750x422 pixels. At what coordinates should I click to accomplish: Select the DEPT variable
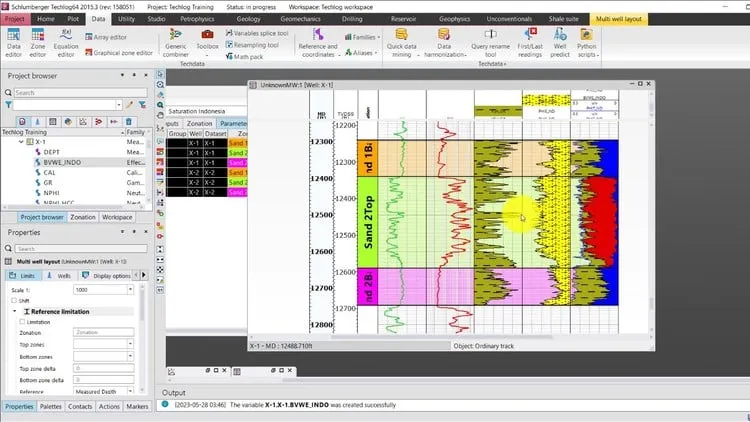coord(52,152)
